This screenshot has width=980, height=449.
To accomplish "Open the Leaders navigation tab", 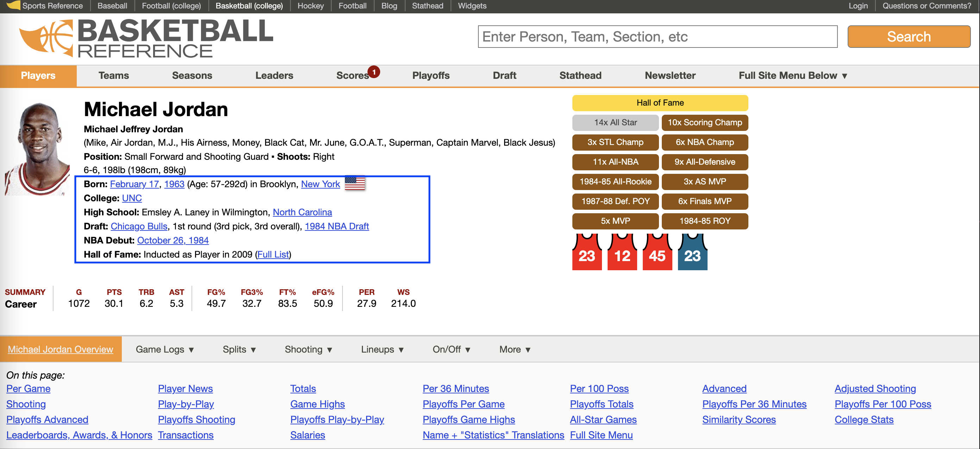I will click(x=274, y=76).
